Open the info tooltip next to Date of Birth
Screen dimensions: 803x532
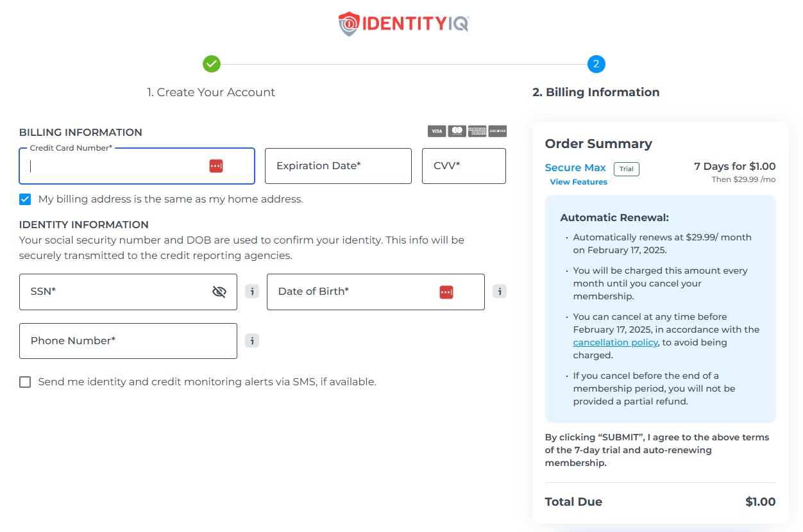(500, 292)
